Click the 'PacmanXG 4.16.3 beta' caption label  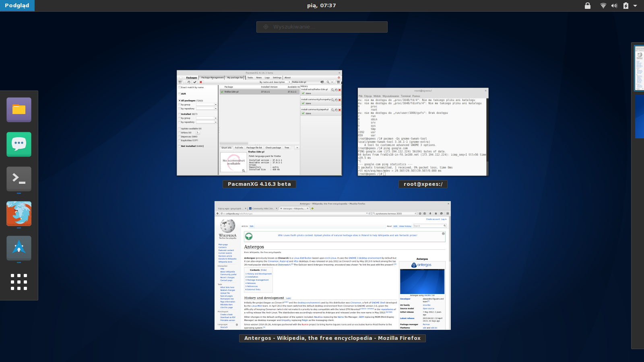259,184
